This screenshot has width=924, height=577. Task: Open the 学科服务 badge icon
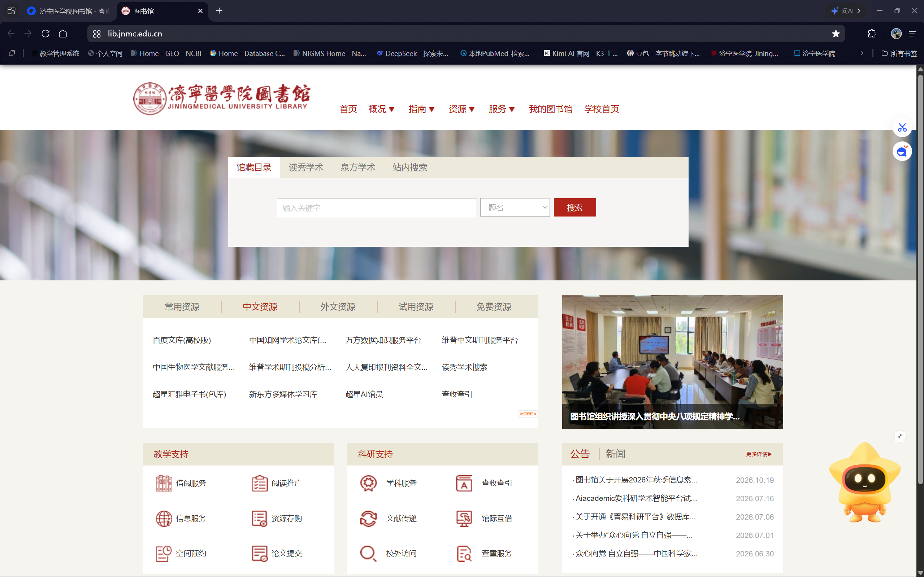pos(368,483)
